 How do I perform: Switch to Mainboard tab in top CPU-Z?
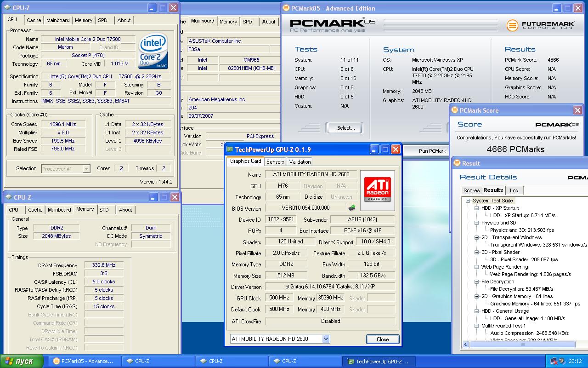coord(58,20)
